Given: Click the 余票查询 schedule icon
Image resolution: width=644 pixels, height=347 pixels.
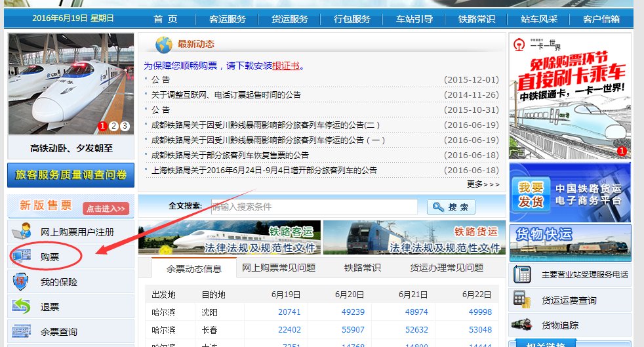Looking at the screenshot, I should coord(22,331).
